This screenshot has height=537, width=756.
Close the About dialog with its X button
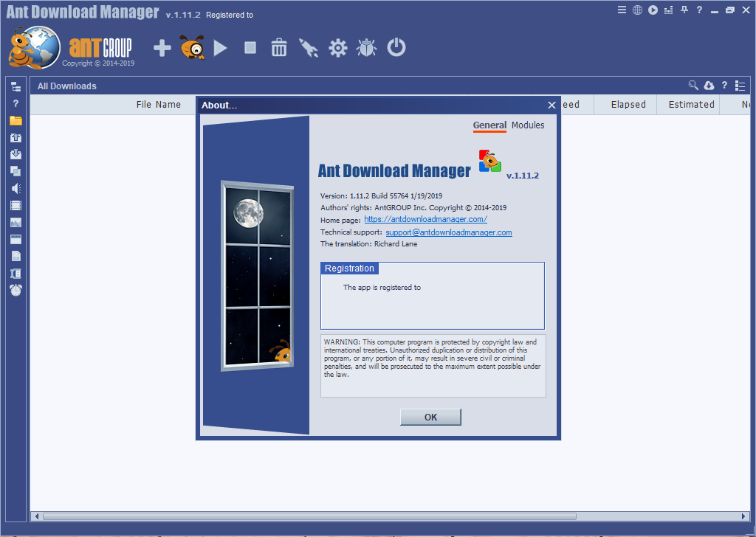[x=551, y=105]
